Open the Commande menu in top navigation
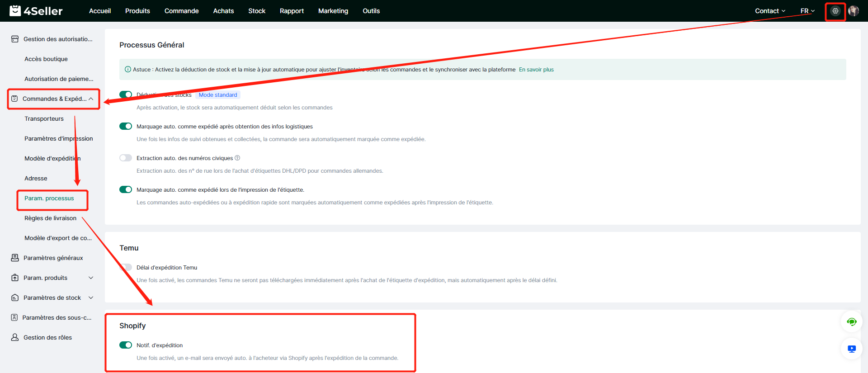 181,11
